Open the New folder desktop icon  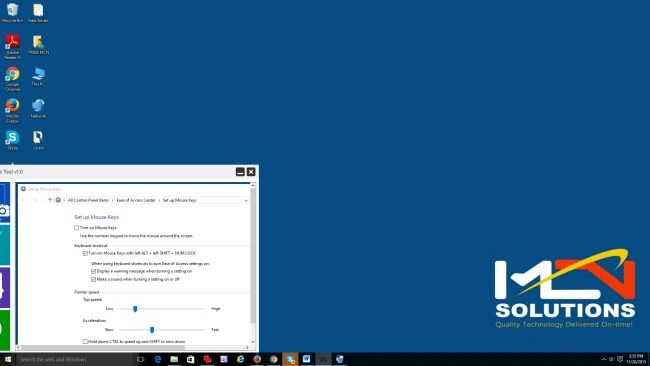(x=38, y=12)
